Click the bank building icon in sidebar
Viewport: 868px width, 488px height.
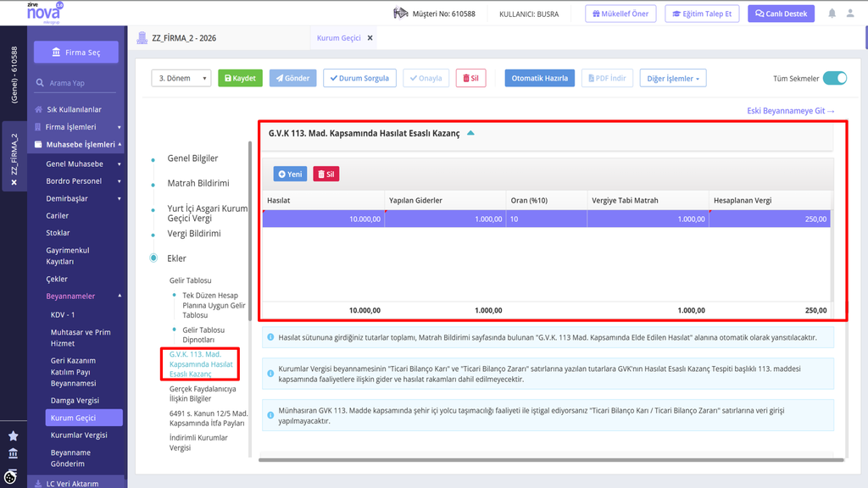tap(14, 454)
